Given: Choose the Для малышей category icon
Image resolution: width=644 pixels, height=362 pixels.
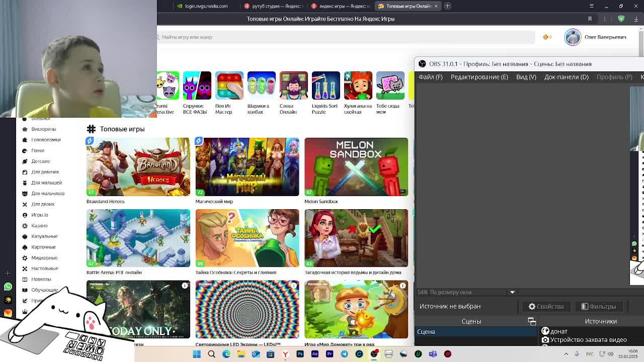Looking at the screenshot, I should point(25,183).
